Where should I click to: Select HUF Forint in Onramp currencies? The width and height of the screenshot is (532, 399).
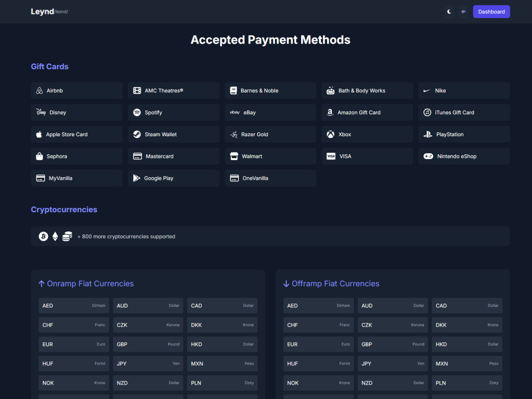click(73, 364)
